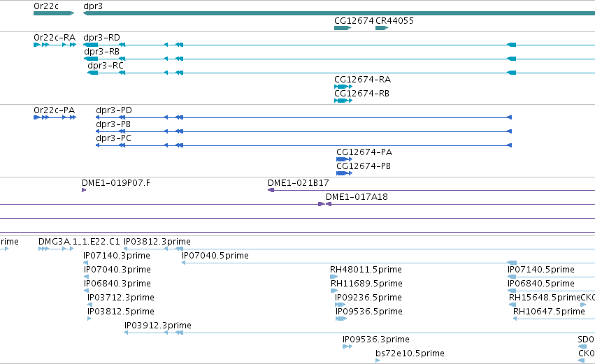Click the small purple DME1-019P07.F arrow glyph
Image resolution: width=595 pixels, height=364 pixels.
[84, 190]
